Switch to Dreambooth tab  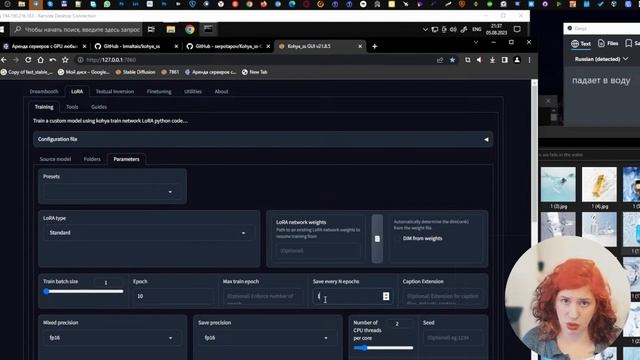(x=44, y=91)
